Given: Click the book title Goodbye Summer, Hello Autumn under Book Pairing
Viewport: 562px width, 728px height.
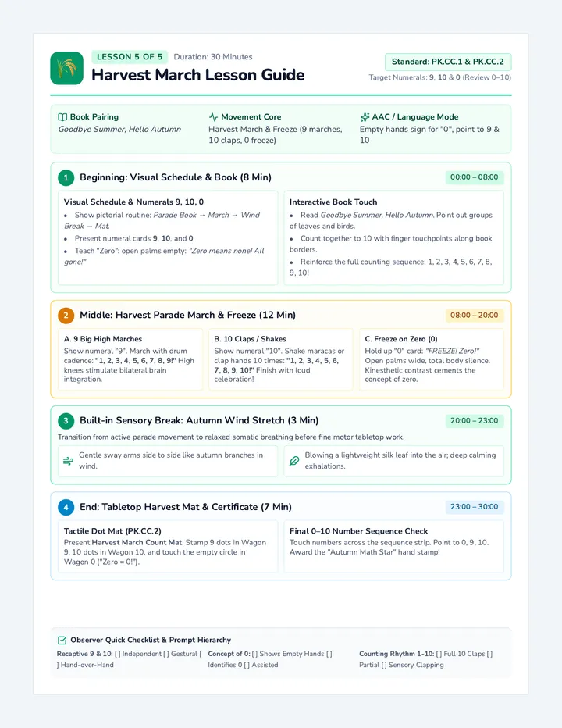Looking at the screenshot, I should click(x=119, y=130).
